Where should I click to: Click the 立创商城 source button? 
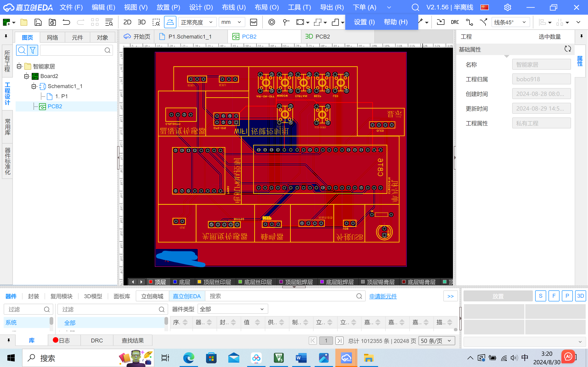tap(152, 296)
